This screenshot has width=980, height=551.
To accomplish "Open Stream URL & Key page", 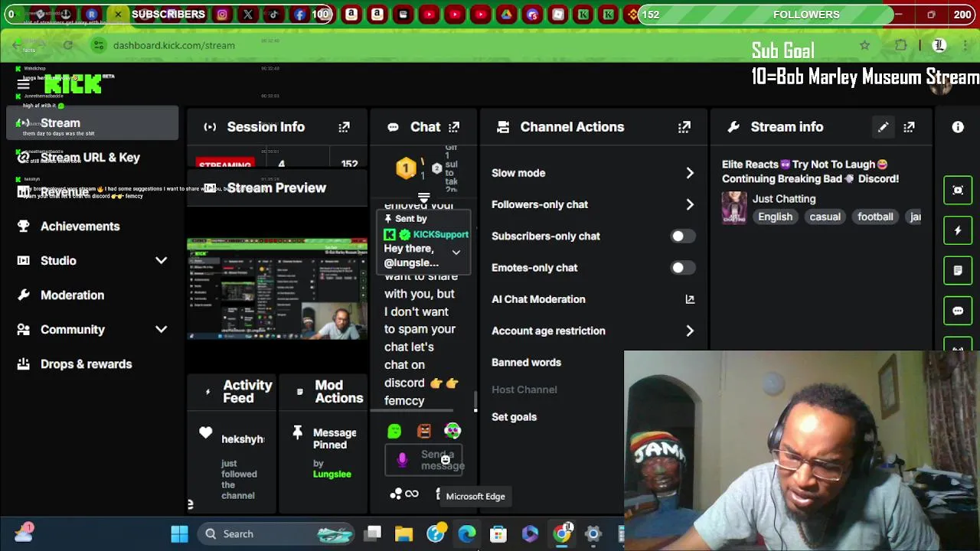I will click(x=92, y=158).
